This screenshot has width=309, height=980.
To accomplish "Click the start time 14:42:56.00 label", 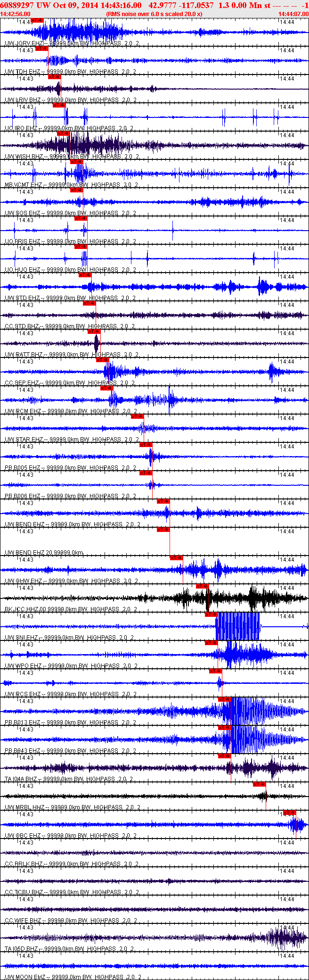I will point(15,14).
